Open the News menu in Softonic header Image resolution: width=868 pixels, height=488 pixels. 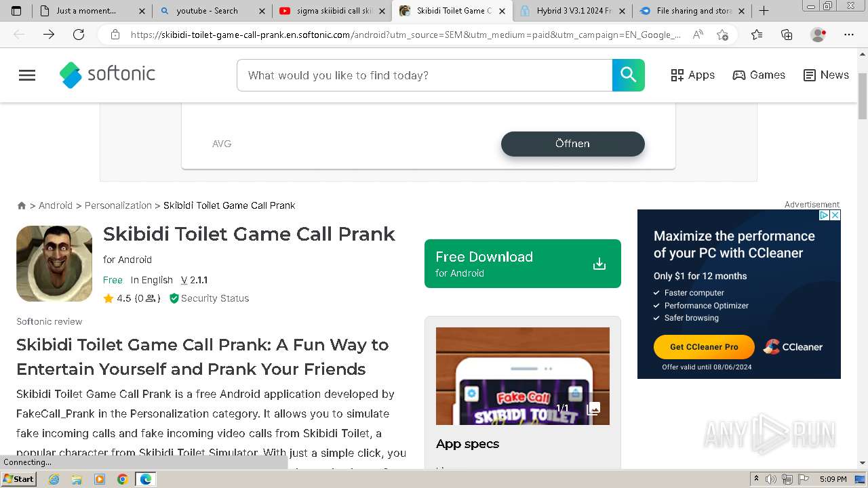(x=826, y=75)
